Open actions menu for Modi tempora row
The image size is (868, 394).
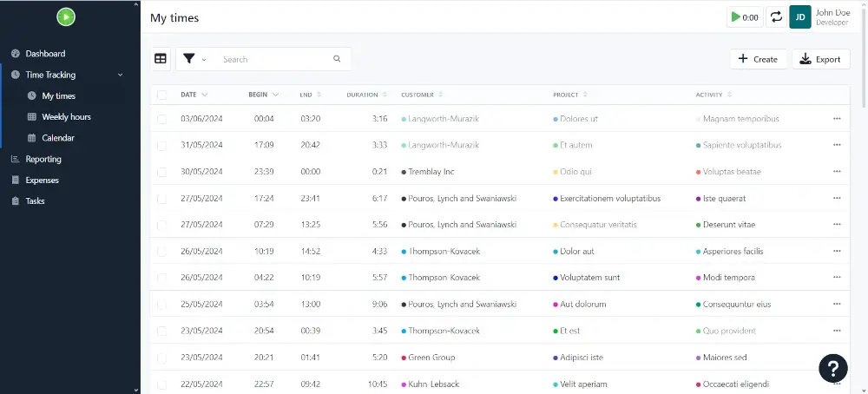(x=837, y=277)
